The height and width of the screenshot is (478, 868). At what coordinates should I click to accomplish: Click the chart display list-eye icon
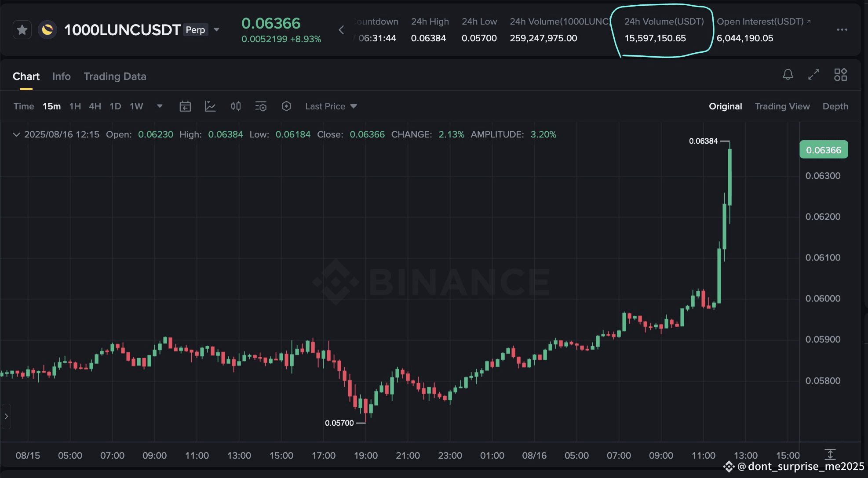click(x=261, y=106)
